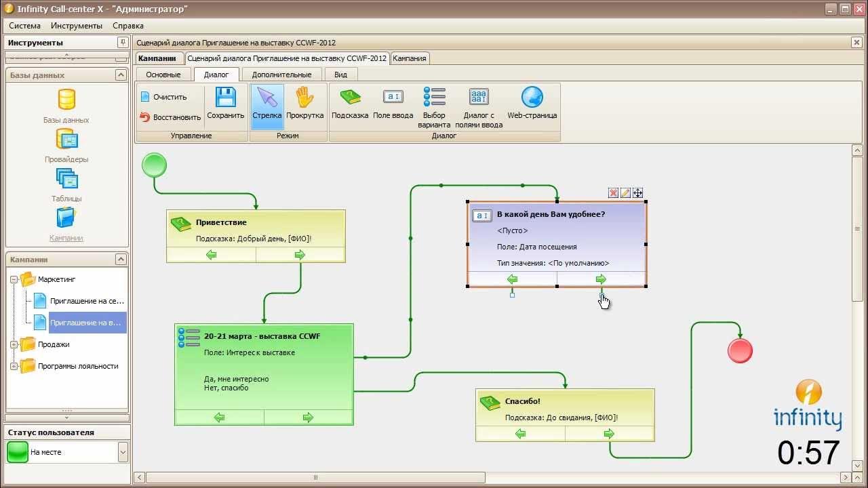The image size is (868, 488).
Task: Open the Система menu
Action: [x=24, y=26]
